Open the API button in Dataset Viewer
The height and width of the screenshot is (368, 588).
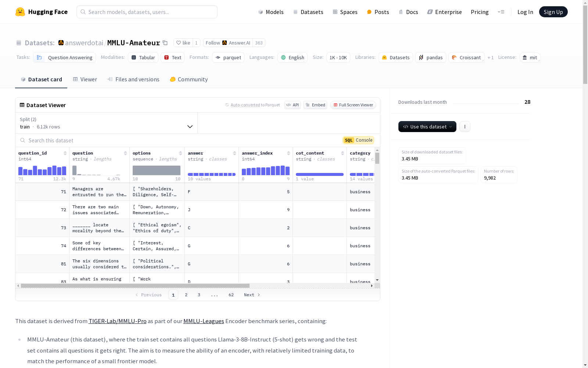293,105
